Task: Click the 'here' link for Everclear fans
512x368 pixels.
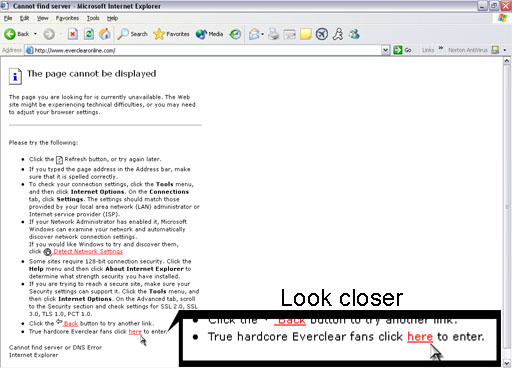Action: click(x=135, y=332)
